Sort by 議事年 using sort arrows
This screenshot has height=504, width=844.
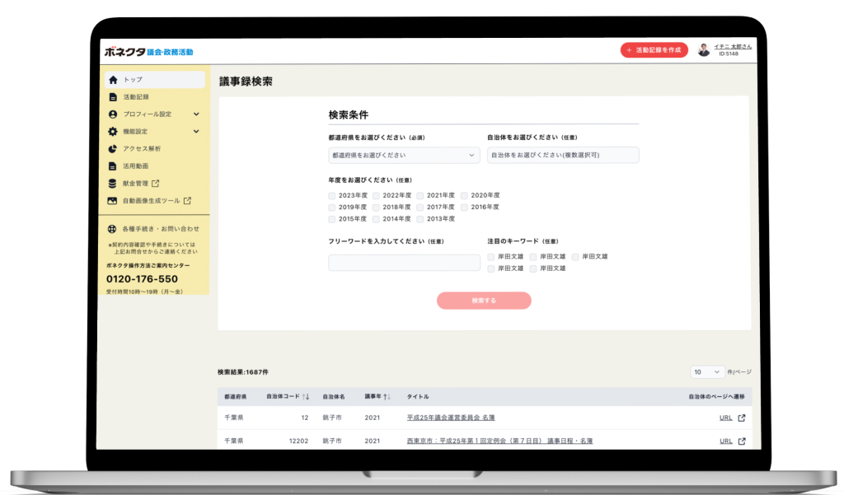(387, 396)
